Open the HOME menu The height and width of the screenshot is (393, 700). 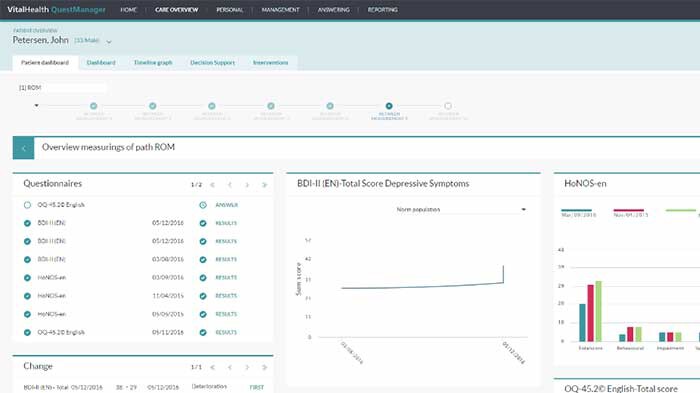[129, 9]
